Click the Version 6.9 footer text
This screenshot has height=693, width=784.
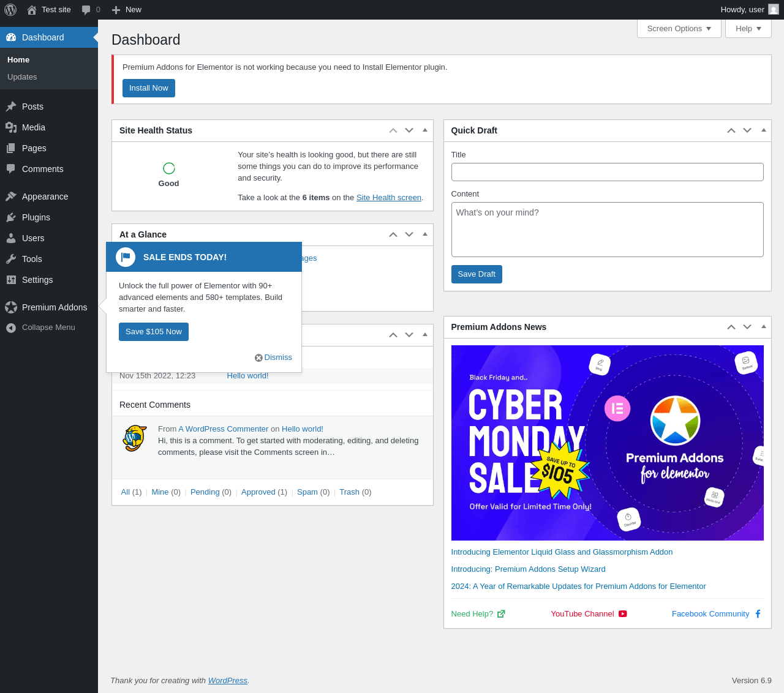(x=752, y=681)
